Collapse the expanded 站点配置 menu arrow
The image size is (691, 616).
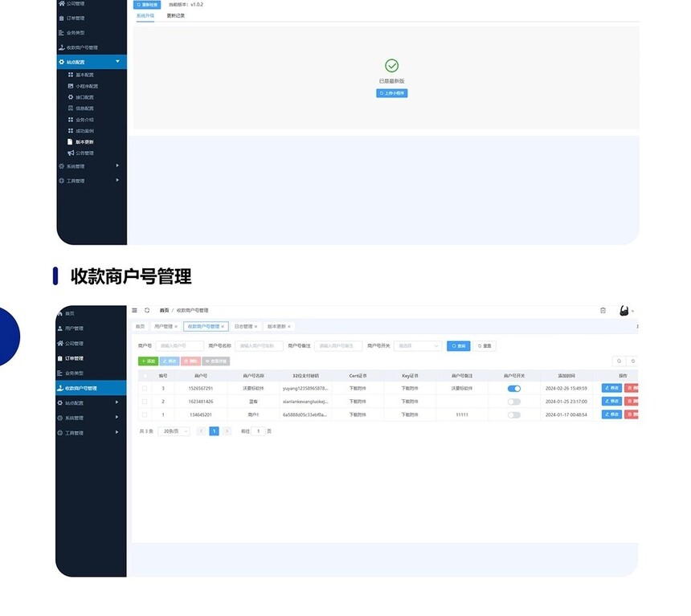point(117,62)
